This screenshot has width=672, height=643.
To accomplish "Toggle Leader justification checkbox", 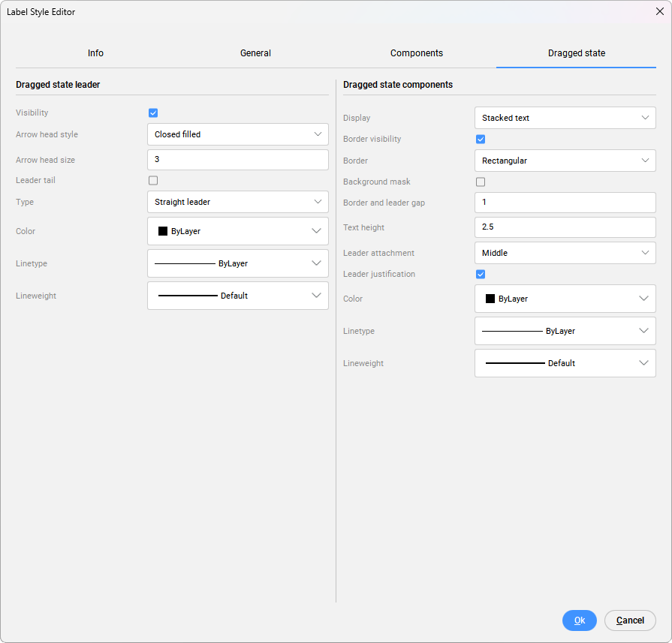I will (481, 275).
